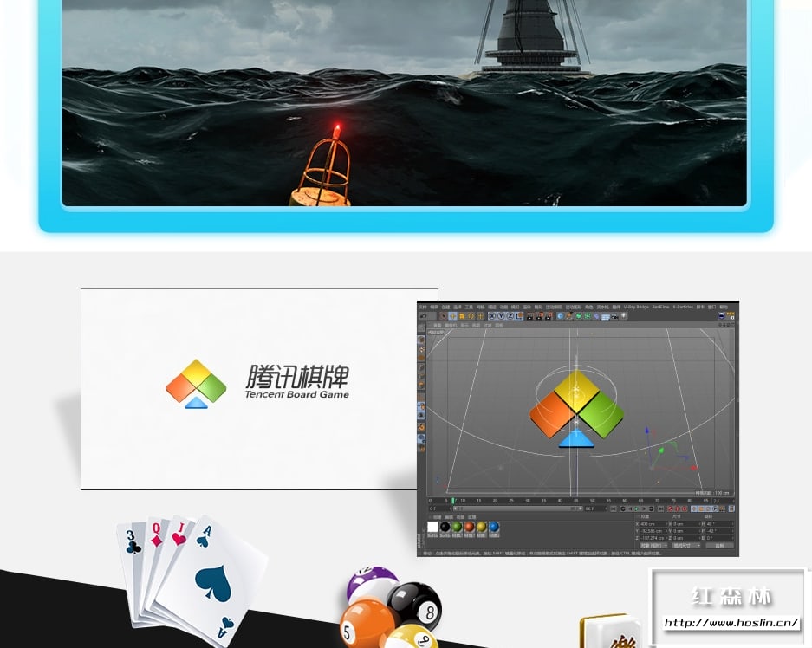The width and height of the screenshot is (812, 648).
Task: Toggle Y axis lock
Action: pyautogui.click(x=501, y=315)
